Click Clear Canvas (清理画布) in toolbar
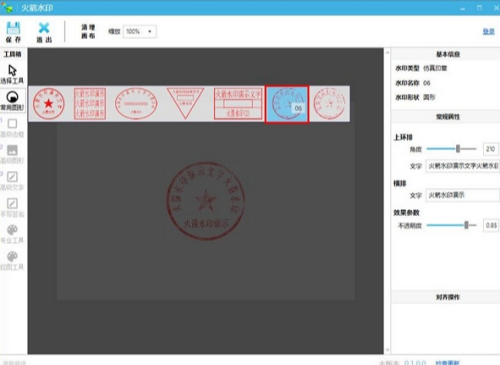 (x=88, y=32)
